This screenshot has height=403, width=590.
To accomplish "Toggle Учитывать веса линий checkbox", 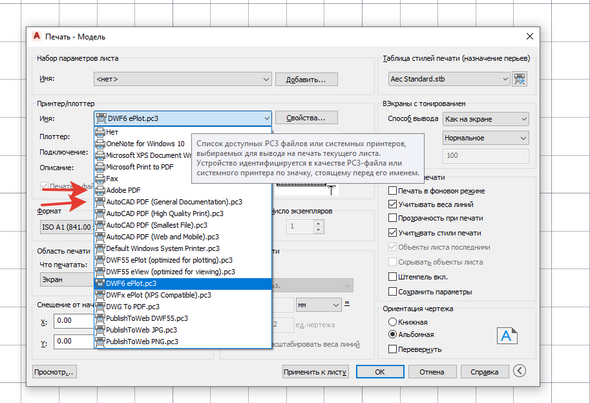I will click(x=392, y=204).
